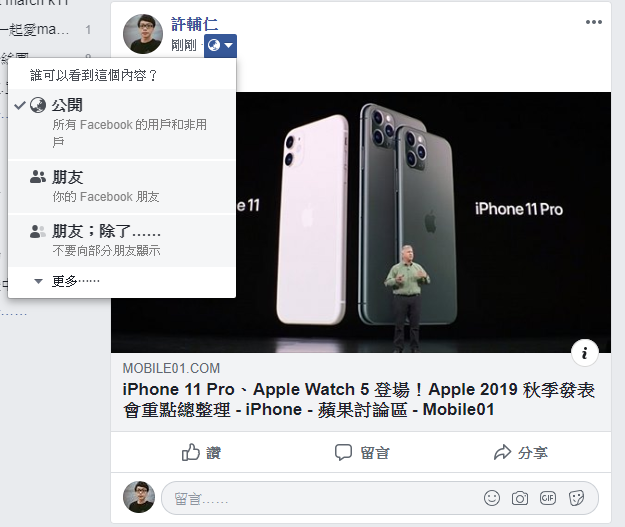Attach a photo with the camera icon
Screen dimensions: 625x527
point(520,498)
